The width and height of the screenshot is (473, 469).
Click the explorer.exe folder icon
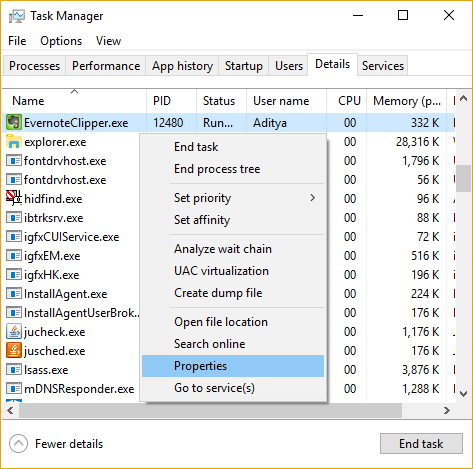(14, 142)
